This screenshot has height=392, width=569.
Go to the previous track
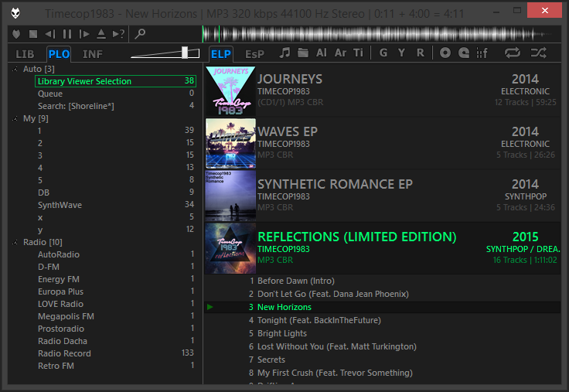[50, 34]
